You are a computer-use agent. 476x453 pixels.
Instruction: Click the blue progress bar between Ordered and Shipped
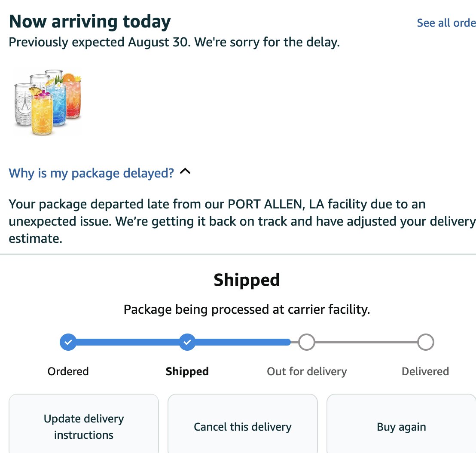[x=128, y=342]
